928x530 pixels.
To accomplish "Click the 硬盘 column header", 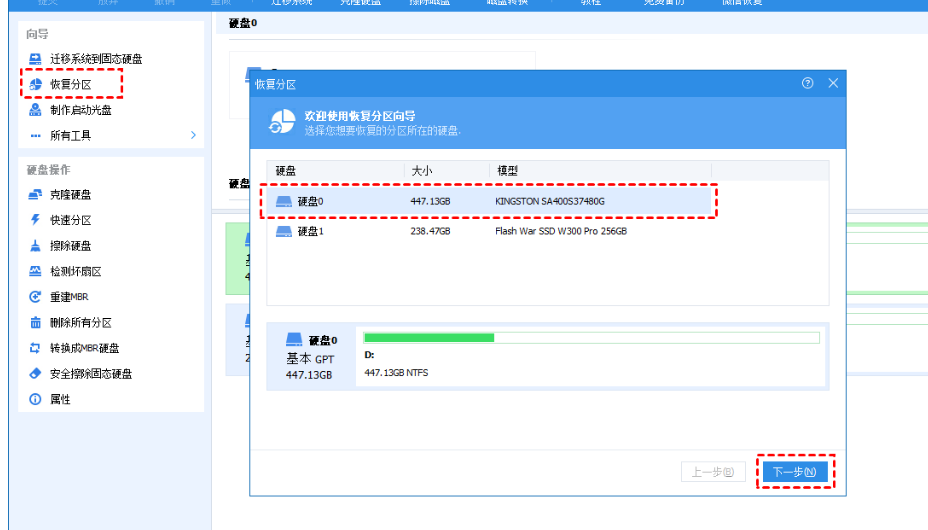I will 285,171.
